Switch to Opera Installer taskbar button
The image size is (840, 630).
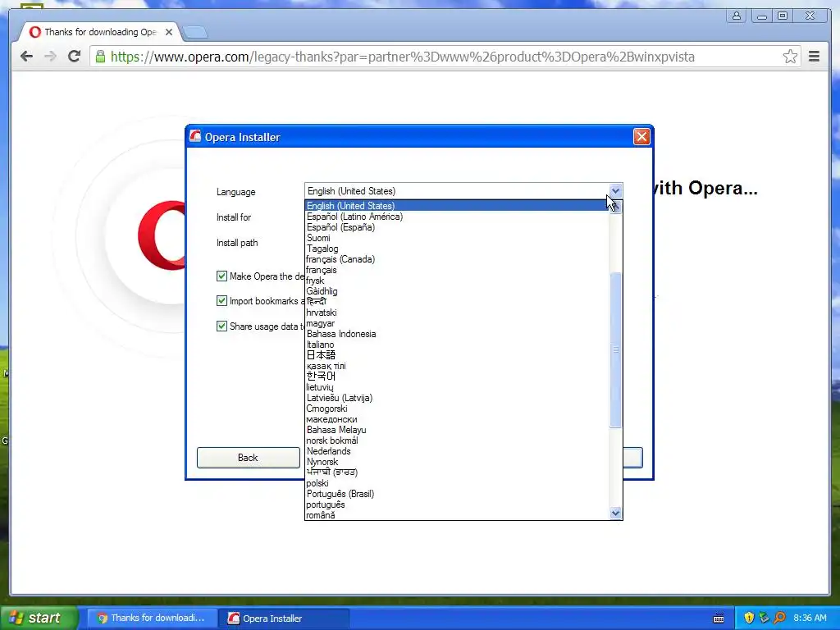coord(284,618)
